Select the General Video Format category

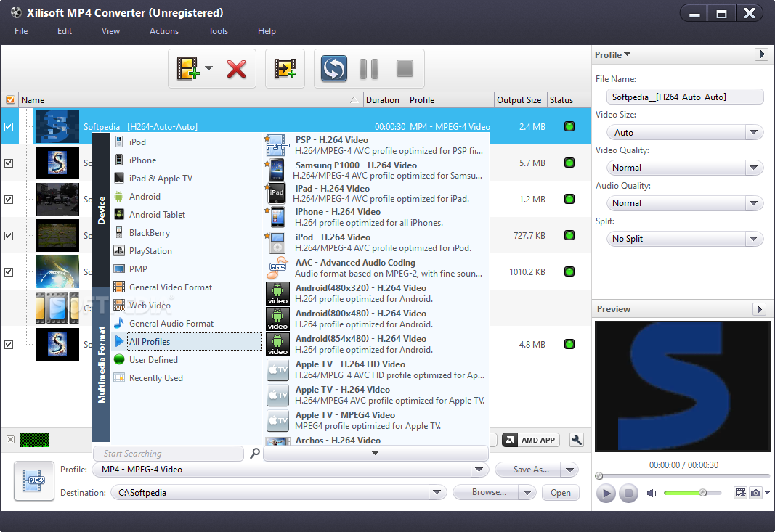[x=187, y=287]
